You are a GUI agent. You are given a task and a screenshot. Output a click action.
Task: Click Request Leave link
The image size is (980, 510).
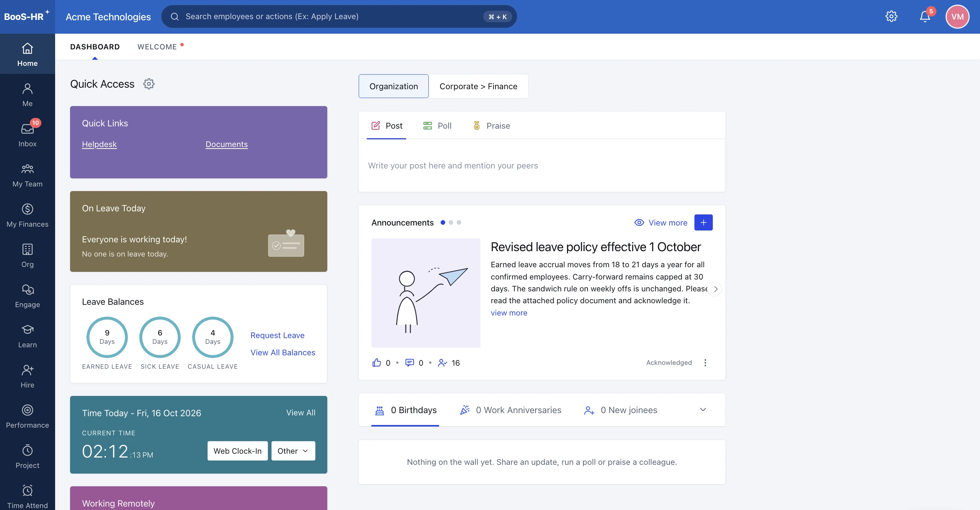(x=278, y=335)
